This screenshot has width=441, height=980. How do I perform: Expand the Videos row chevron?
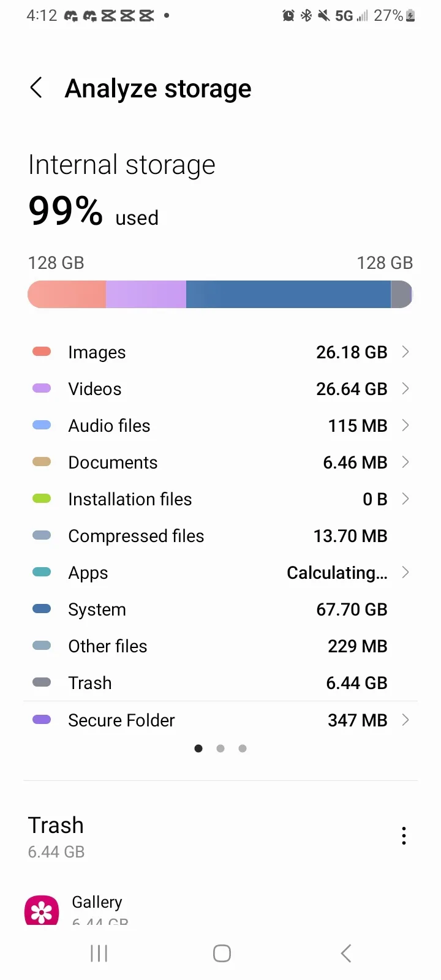click(405, 389)
